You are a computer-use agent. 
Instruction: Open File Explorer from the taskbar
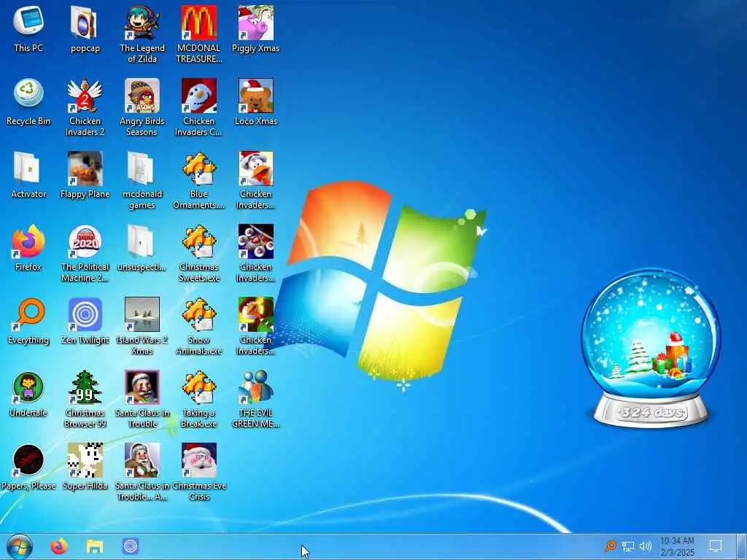coord(95,546)
